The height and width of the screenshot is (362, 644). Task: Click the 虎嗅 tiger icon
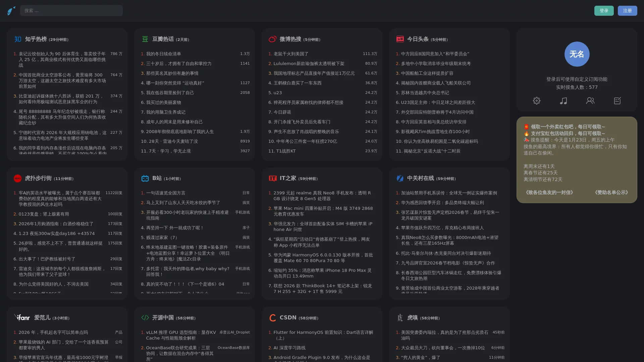click(400, 318)
